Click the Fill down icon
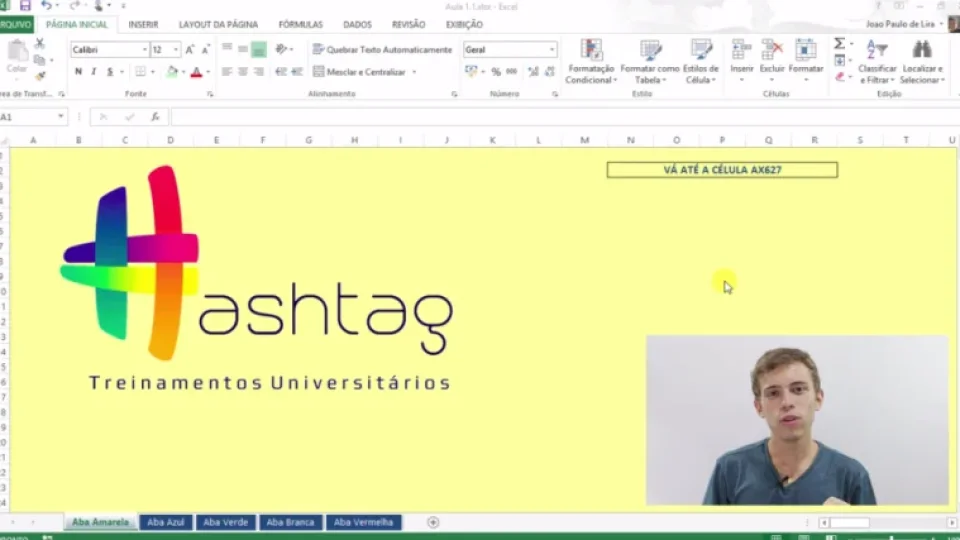The image size is (960, 540). tap(840, 61)
